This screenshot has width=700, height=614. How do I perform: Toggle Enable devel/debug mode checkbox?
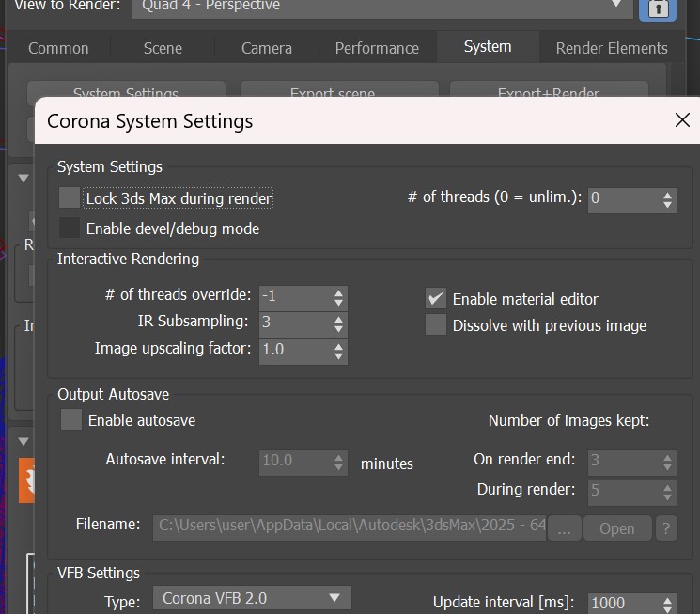70,228
